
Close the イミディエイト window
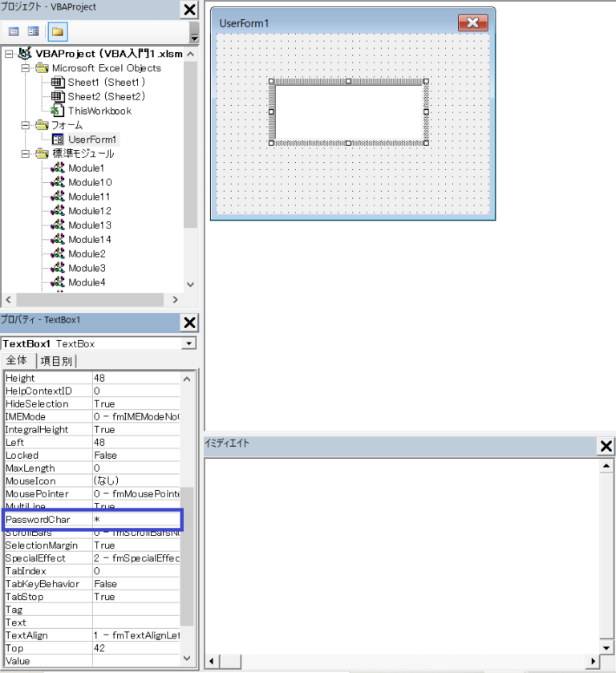(606, 446)
